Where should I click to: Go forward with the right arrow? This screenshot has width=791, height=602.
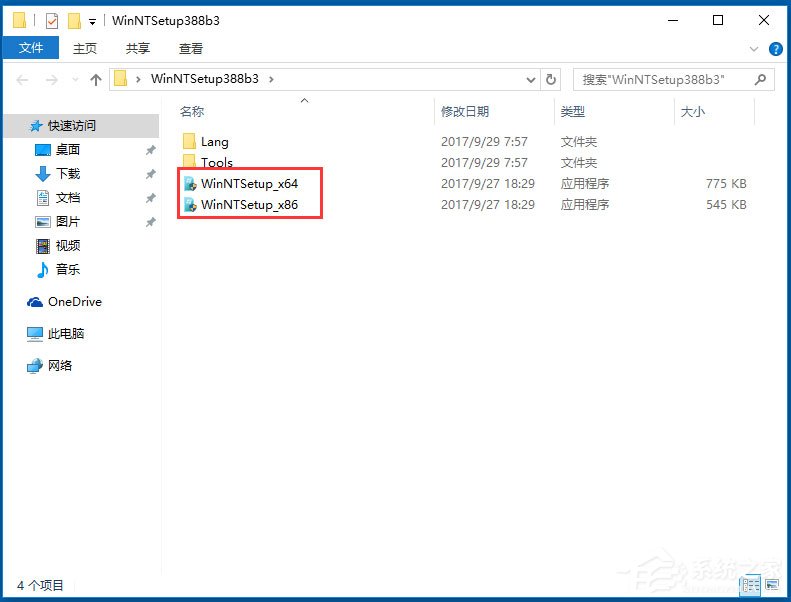point(51,80)
